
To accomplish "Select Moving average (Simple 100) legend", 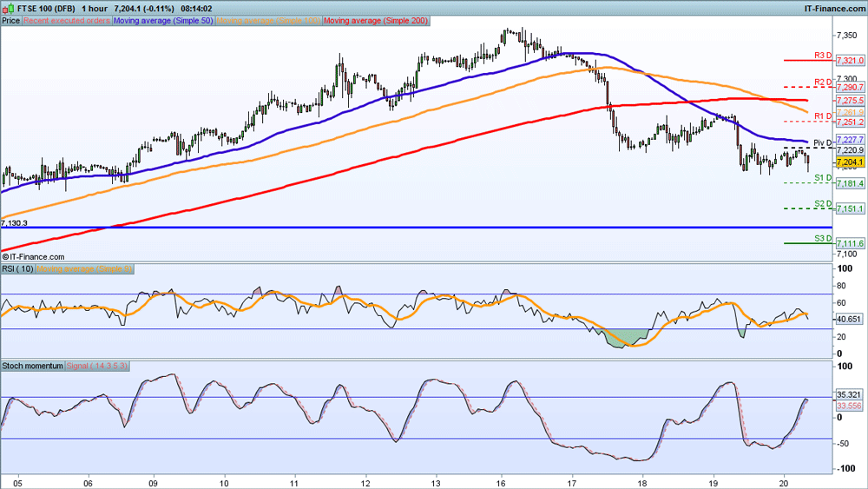I will (x=268, y=21).
